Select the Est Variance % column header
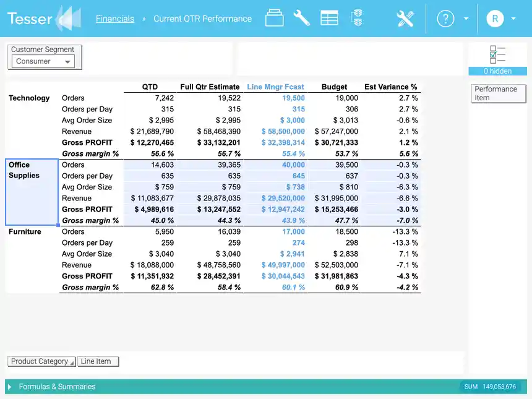Screen dimensions: 532x399 (390, 87)
